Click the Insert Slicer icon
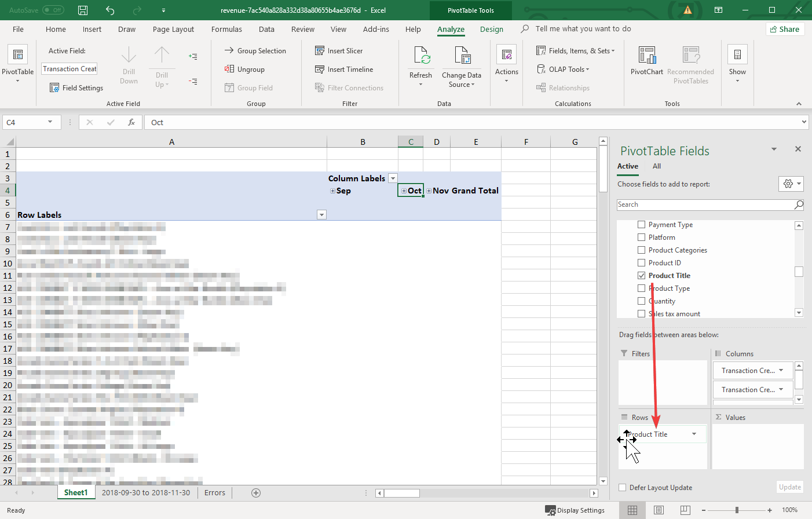812x519 pixels. (320, 51)
